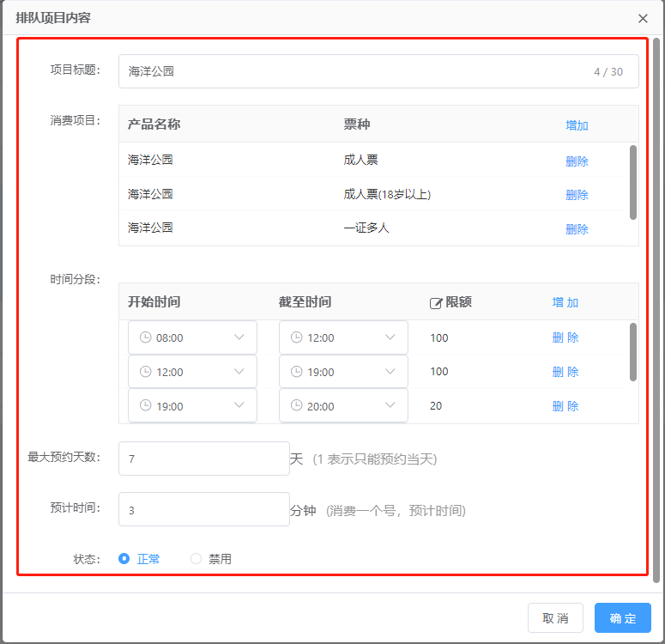This screenshot has height=644, width=665.
Task: Delete the 一证多人 ticket row
Action: tap(577, 228)
